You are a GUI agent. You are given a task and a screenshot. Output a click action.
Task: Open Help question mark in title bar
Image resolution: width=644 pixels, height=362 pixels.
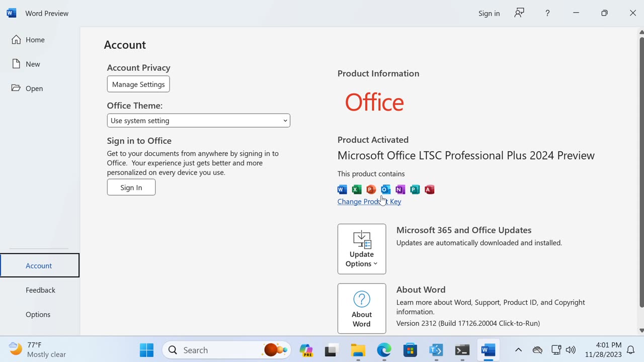[547, 13]
